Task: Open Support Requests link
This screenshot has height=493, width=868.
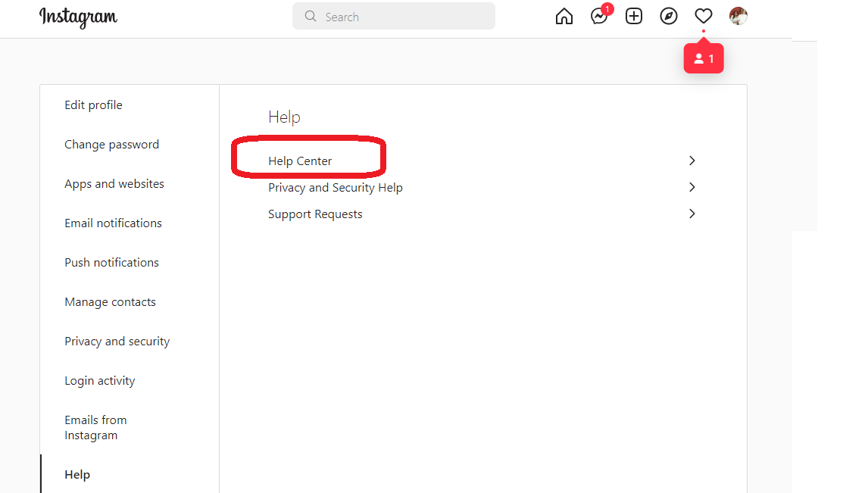Action: (316, 214)
